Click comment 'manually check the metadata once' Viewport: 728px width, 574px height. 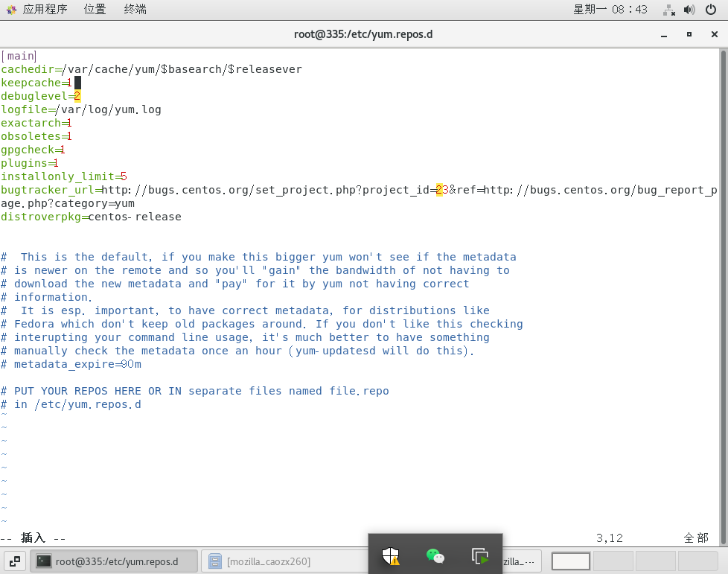pyautogui.click(x=237, y=351)
